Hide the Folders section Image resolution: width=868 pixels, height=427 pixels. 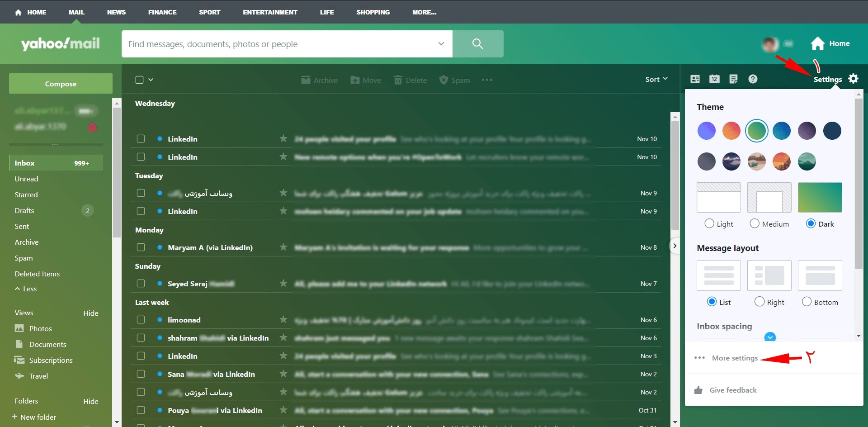91,401
